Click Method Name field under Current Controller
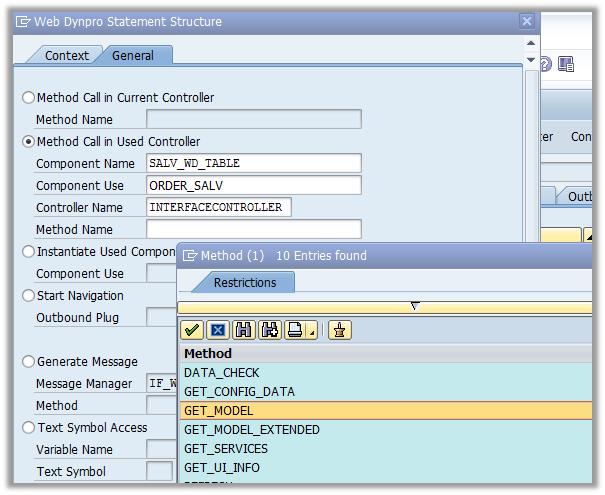This screenshot has width=605, height=495. coord(253,119)
